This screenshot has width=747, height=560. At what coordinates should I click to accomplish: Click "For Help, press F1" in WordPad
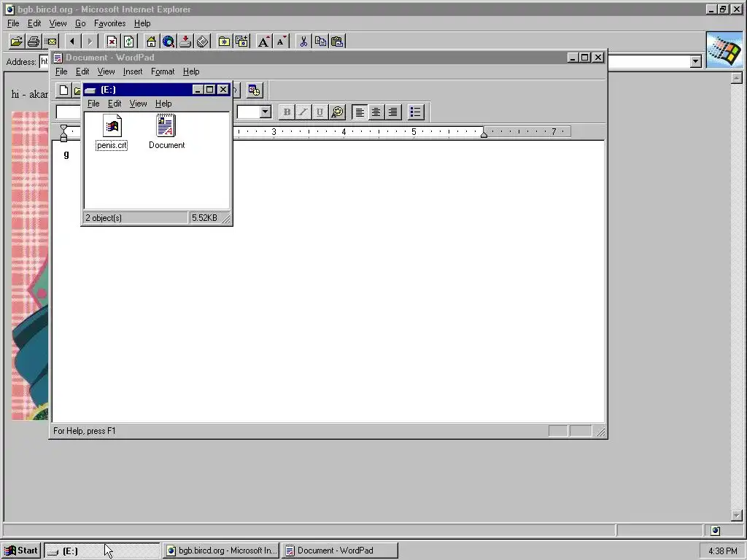[x=85, y=431]
